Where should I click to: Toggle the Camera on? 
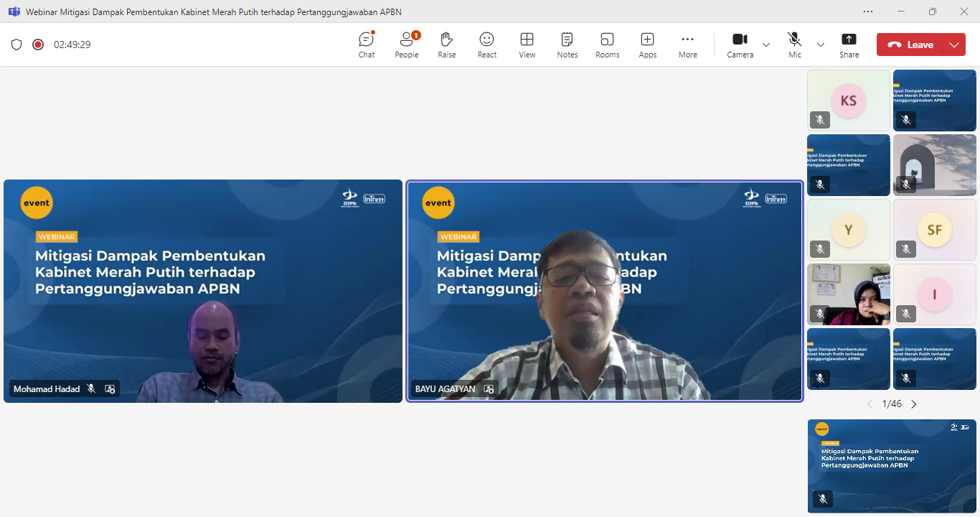(740, 45)
